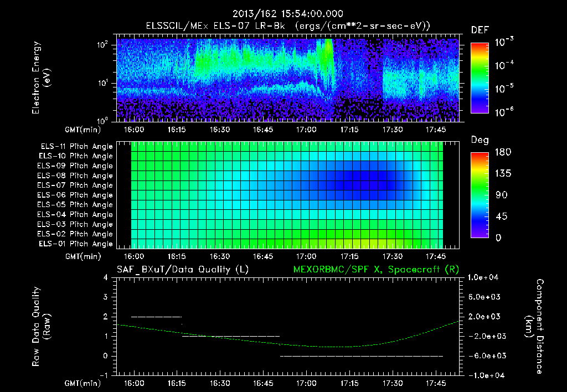567x392 pixels.
Task: Click the ELS-02 Pitch Angle row label
Action: 75,234
